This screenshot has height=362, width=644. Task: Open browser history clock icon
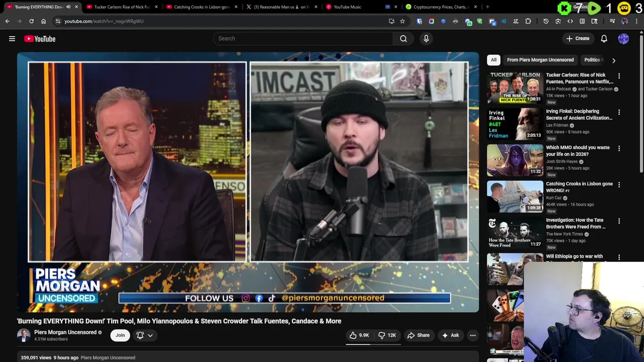pos(546,21)
